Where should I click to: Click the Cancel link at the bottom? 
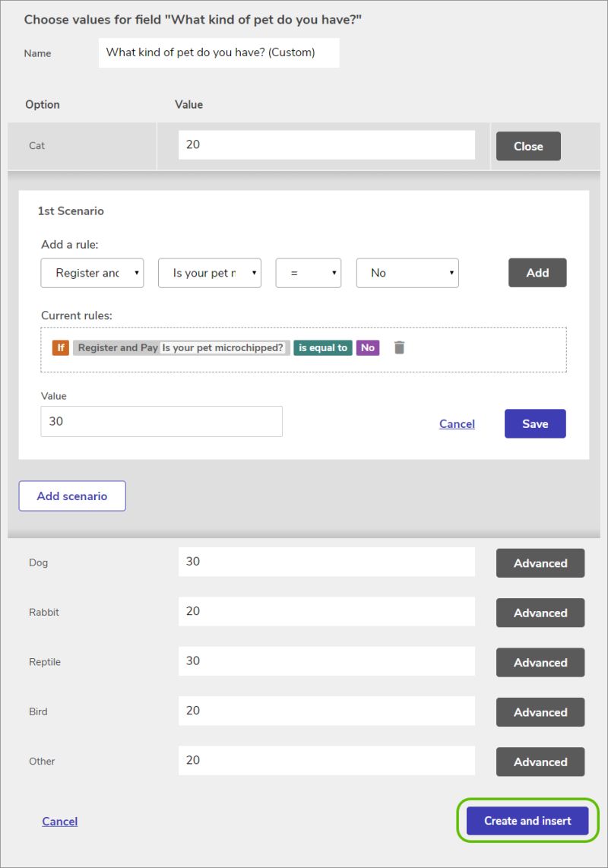point(60,821)
